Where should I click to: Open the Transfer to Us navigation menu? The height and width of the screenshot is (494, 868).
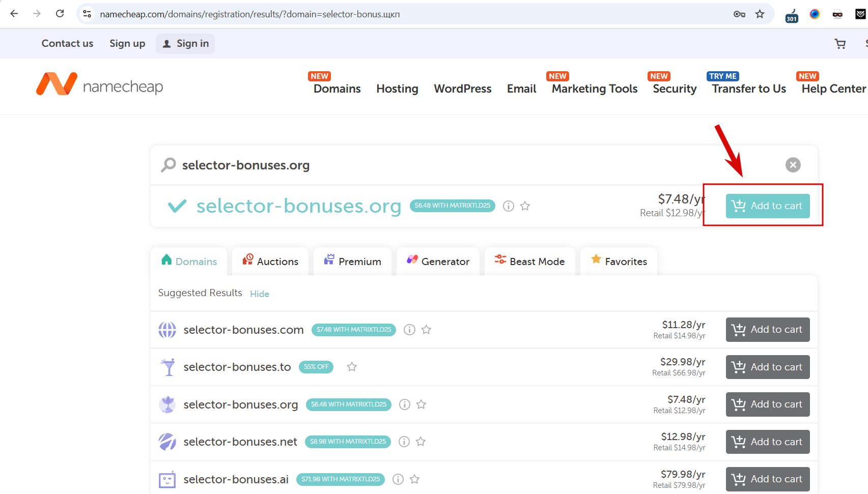[749, 89]
